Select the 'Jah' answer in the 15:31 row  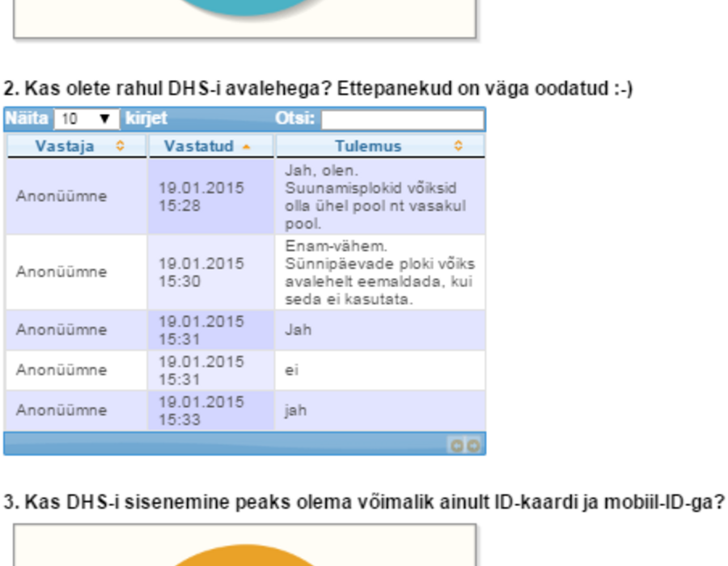tap(381, 330)
